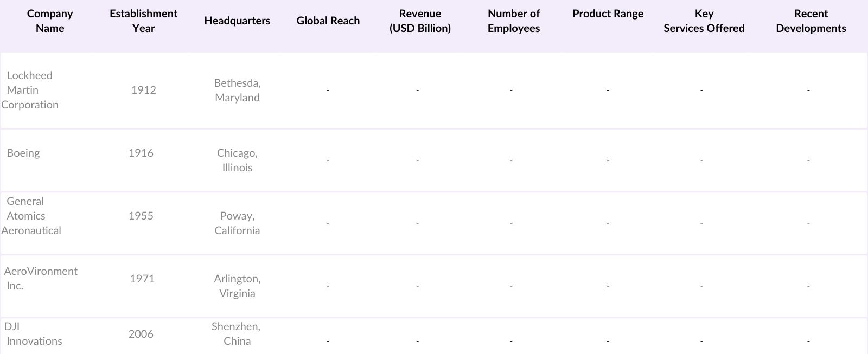Click the AeroVironment Inc. cell
This screenshot has width=868, height=354.
tap(41, 278)
